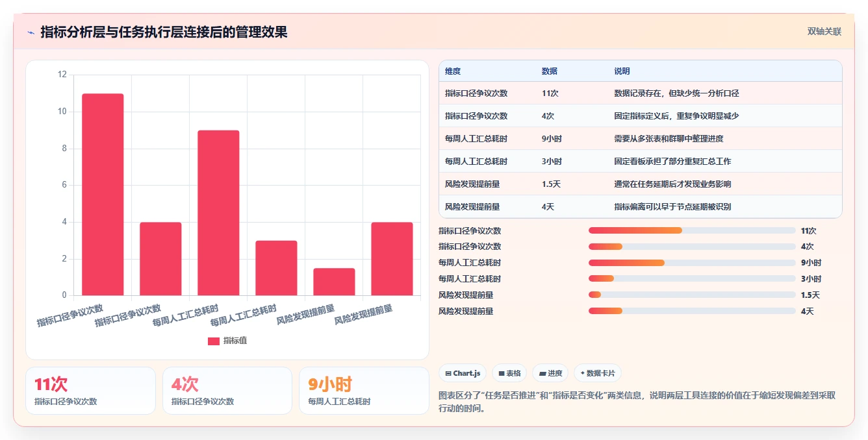Screen dimensions: 868x440
Task: Click the chart bar reaching value 9
Action: pos(218,213)
